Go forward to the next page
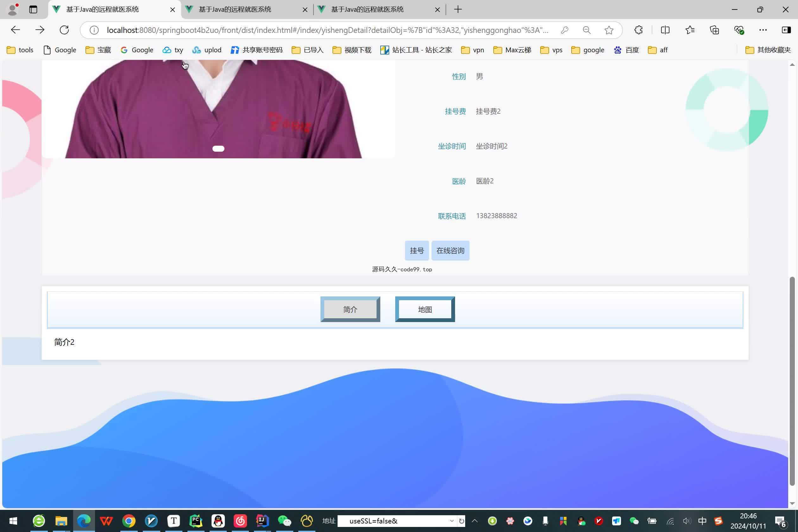The height and width of the screenshot is (532, 798). [40, 30]
